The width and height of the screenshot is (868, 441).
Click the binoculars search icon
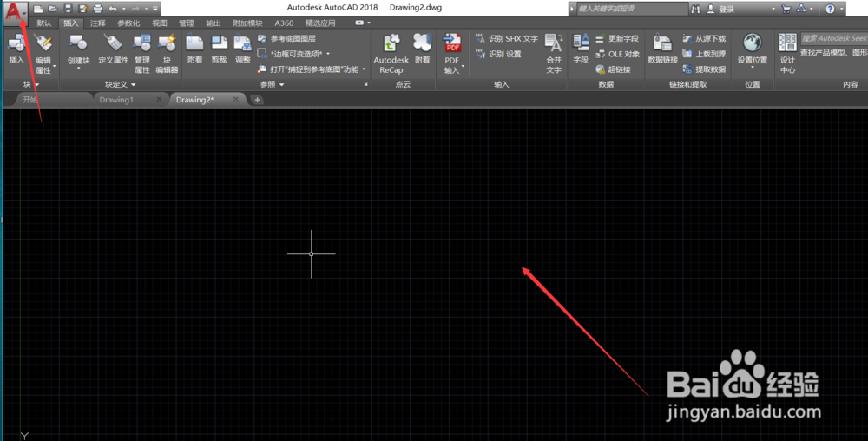(x=696, y=9)
